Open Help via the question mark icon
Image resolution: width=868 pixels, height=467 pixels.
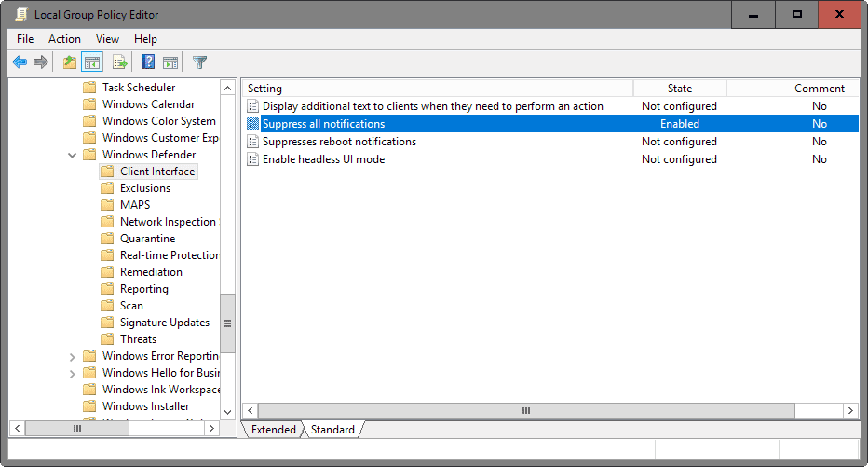click(148, 62)
